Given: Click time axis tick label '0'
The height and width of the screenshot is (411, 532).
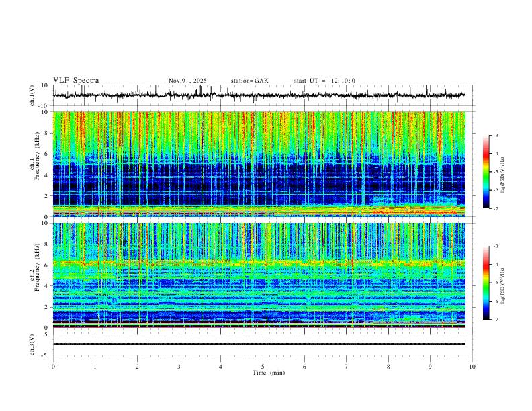Looking at the screenshot, I should point(53,367).
